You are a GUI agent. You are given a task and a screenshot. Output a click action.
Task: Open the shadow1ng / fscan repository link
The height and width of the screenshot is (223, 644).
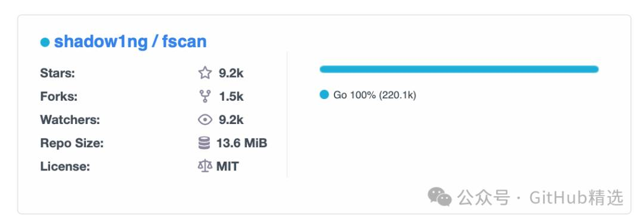(x=130, y=42)
